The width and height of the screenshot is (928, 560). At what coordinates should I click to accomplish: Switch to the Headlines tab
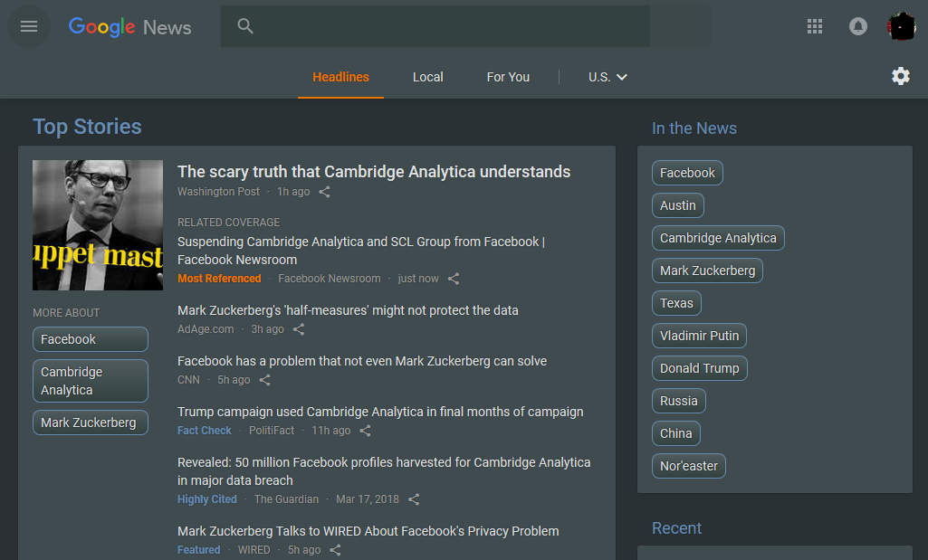click(x=341, y=77)
